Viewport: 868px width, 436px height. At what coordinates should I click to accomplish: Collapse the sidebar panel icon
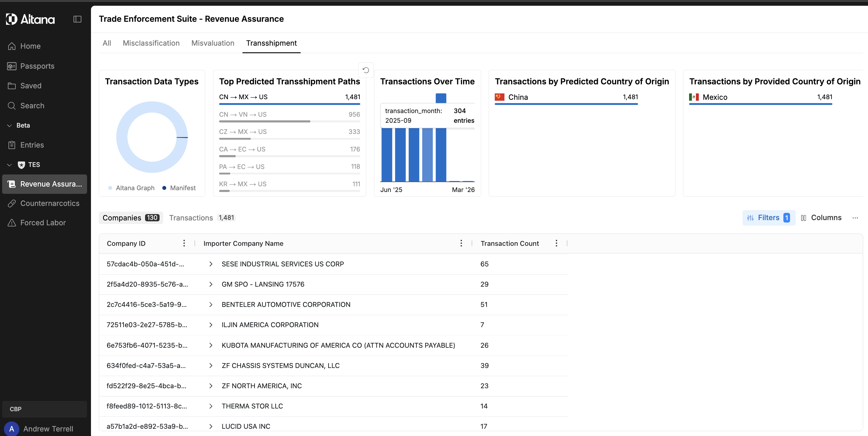click(x=77, y=19)
